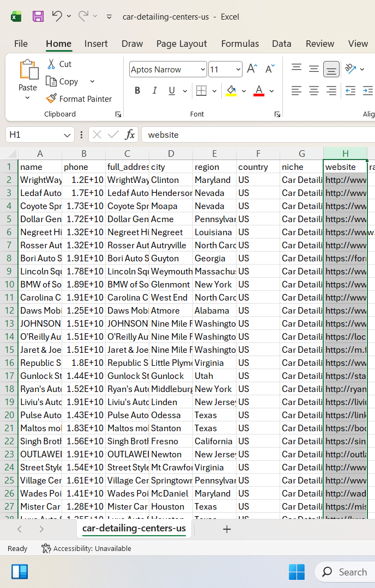Open the Undo history dropdown arrow
The width and height of the screenshot is (375, 588).
point(69,16)
